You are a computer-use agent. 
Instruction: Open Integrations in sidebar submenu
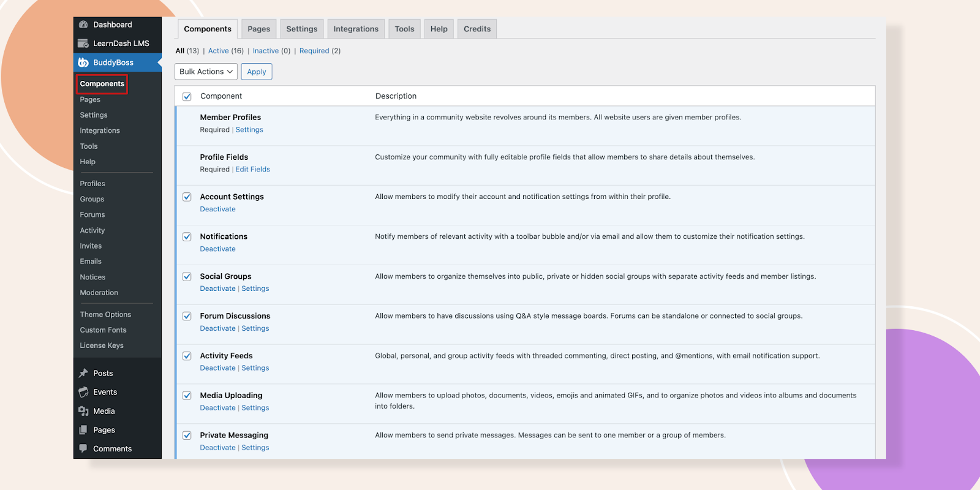pyautogui.click(x=100, y=130)
